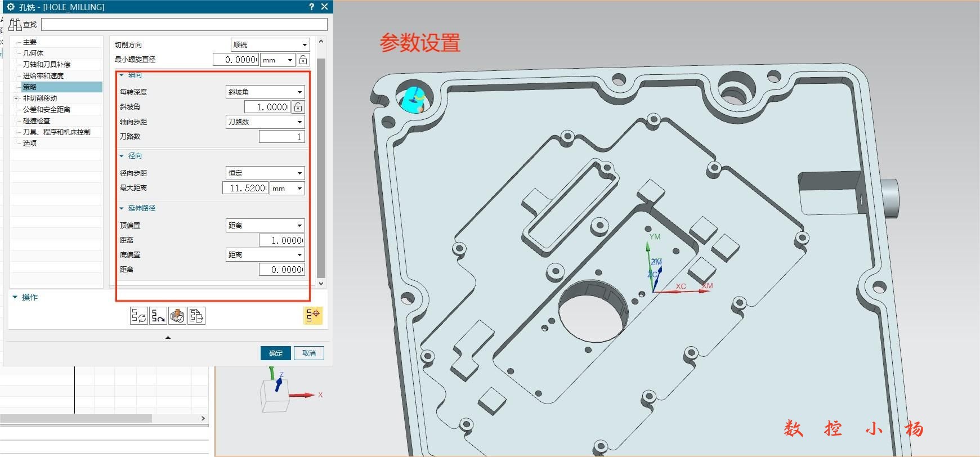The width and height of the screenshot is (980, 457).
Task: Expand the 非切削移动 tree node
Action: point(16,98)
